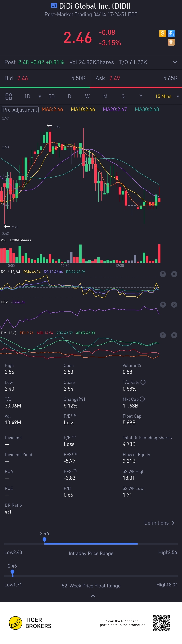
Task: Open Definitions chevron arrow
Action: 173,523
